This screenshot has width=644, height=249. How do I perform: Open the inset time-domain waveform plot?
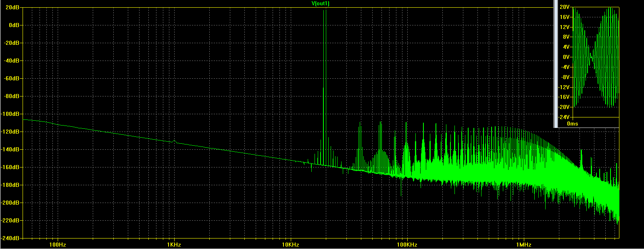click(596, 62)
